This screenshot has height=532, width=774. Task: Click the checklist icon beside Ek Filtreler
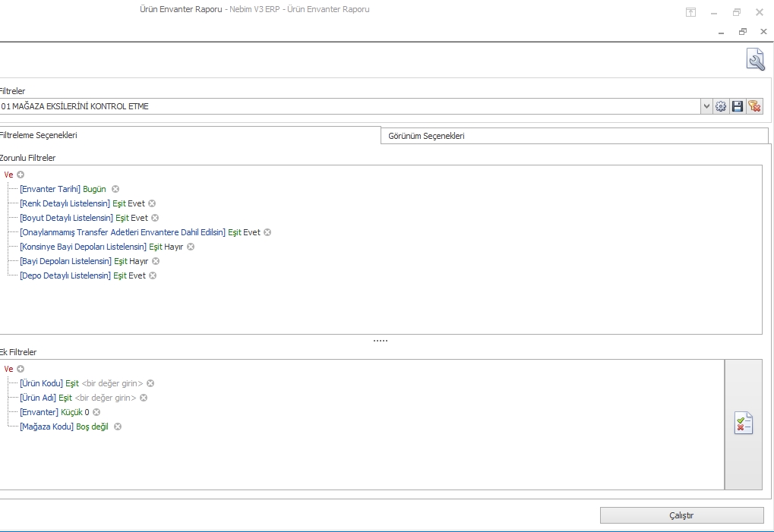[x=744, y=423]
